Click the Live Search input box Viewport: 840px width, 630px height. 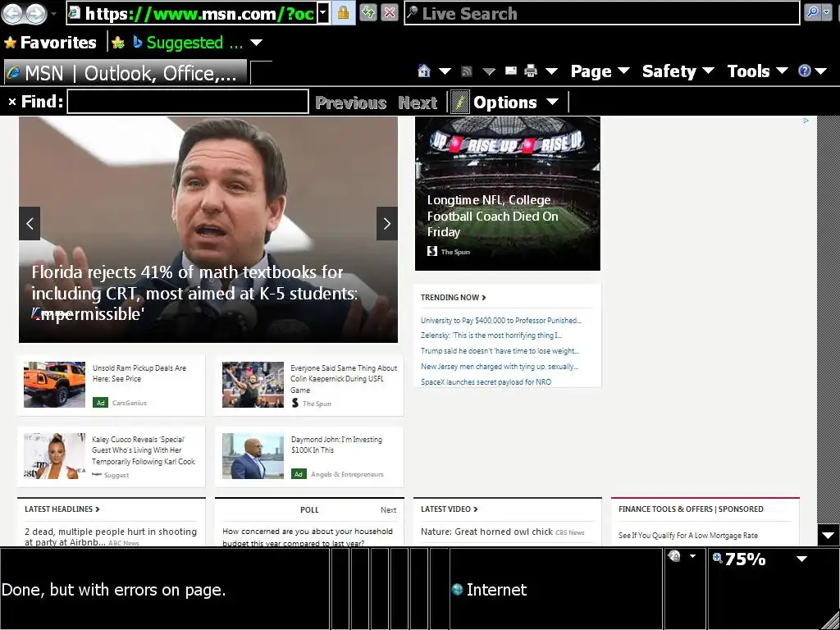tap(602, 13)
